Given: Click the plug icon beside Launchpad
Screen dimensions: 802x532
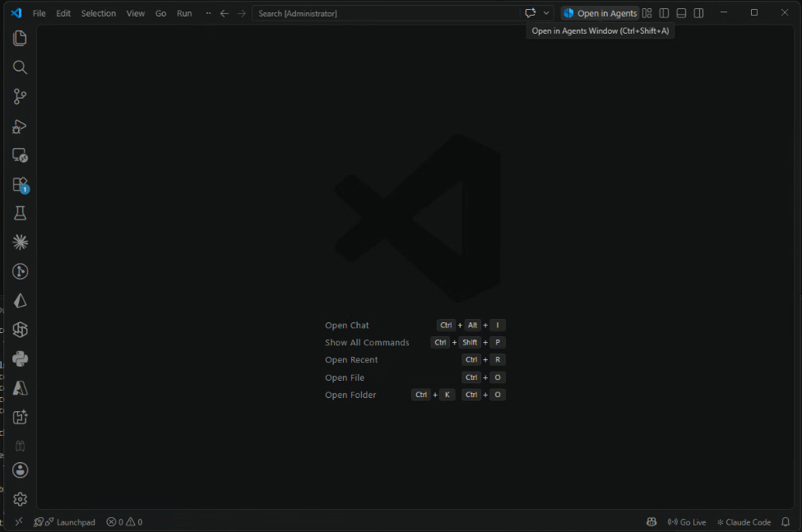Looking at the screenshot, I should click(x=49, y=522).
